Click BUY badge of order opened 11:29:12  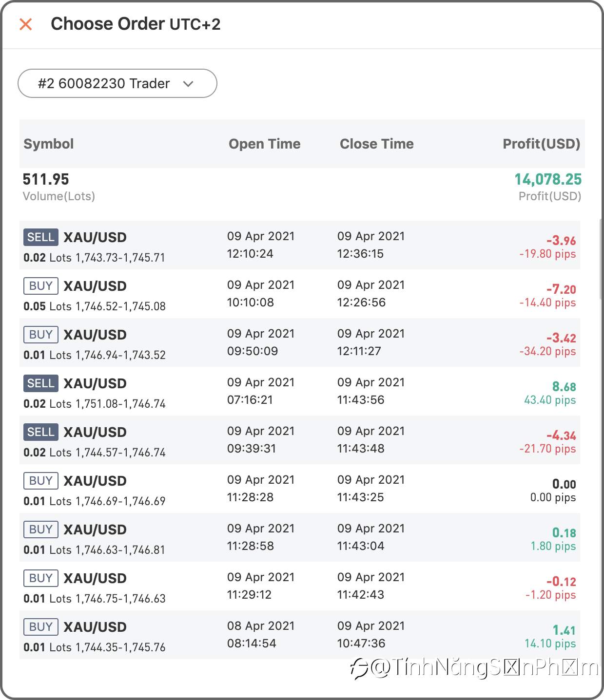(x=41, y=578)
